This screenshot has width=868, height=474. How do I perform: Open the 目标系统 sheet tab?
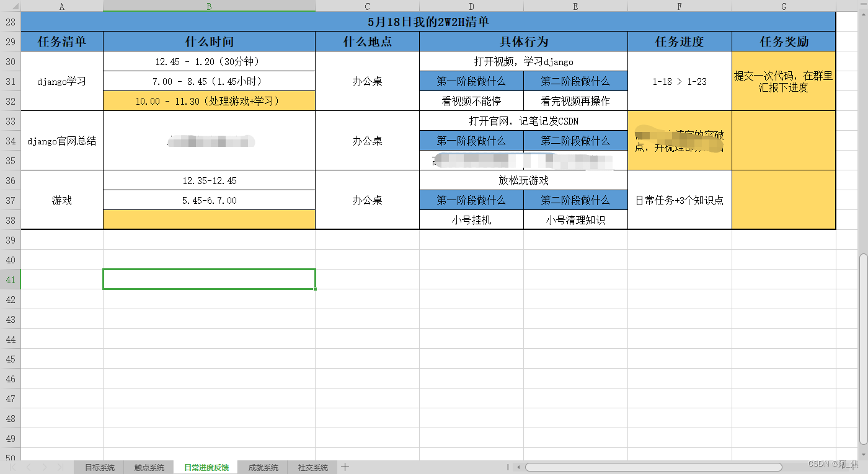point(99,468)
